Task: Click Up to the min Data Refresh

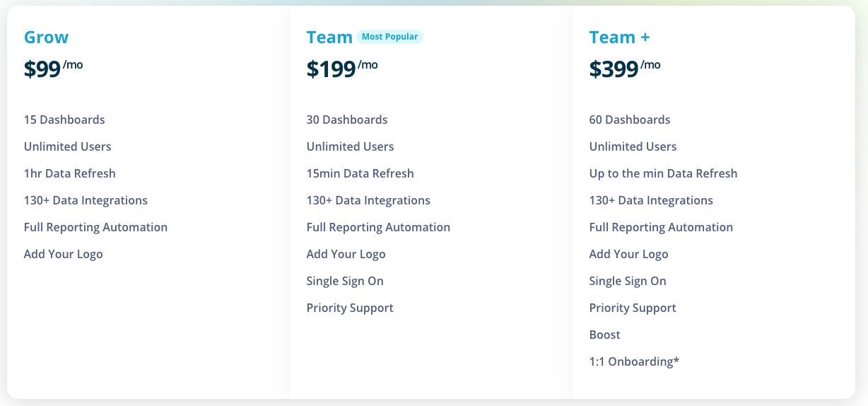Action: (x=663, y=173)
